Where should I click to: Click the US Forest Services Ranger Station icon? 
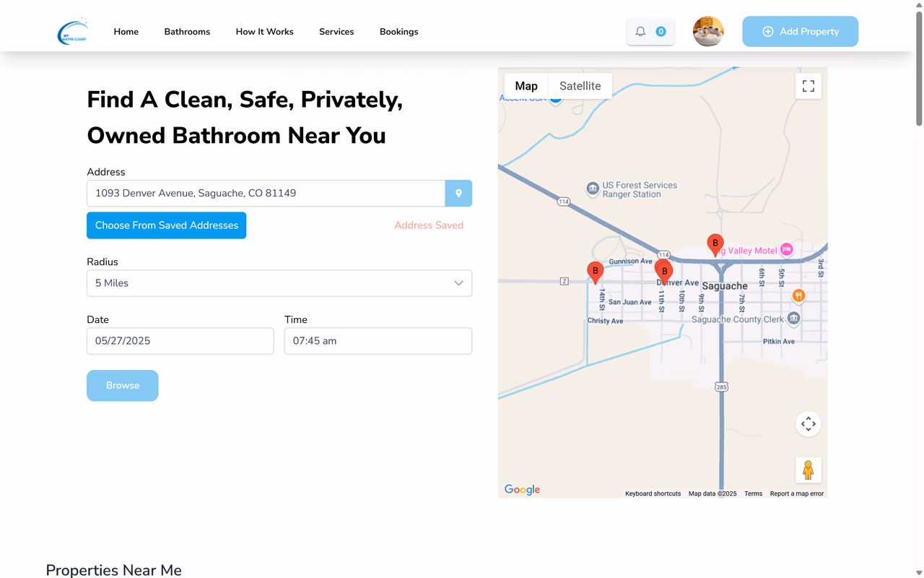(x=593, y=189)
